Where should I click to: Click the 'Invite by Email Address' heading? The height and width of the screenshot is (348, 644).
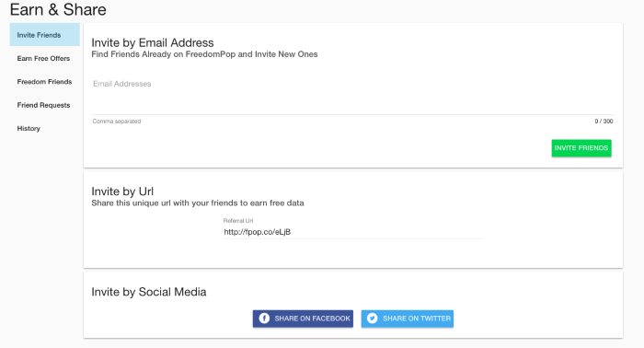pos(153,42)
